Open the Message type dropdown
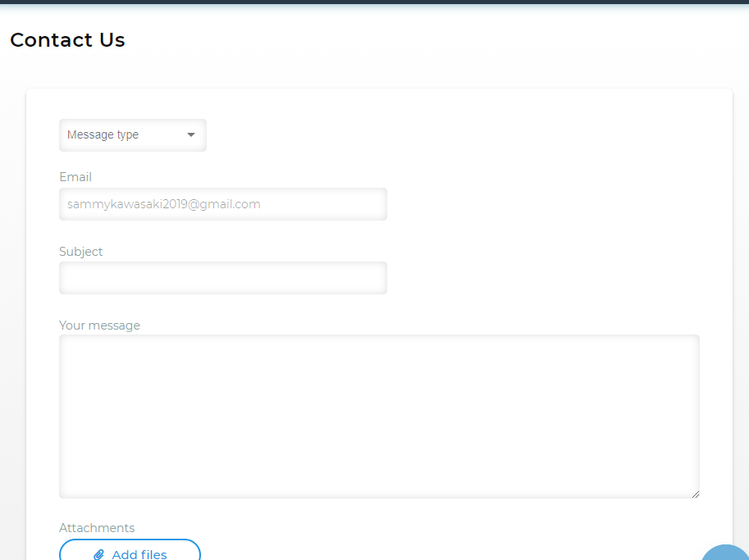This screenshot has height=560, width=749. [x=132, y=135]
